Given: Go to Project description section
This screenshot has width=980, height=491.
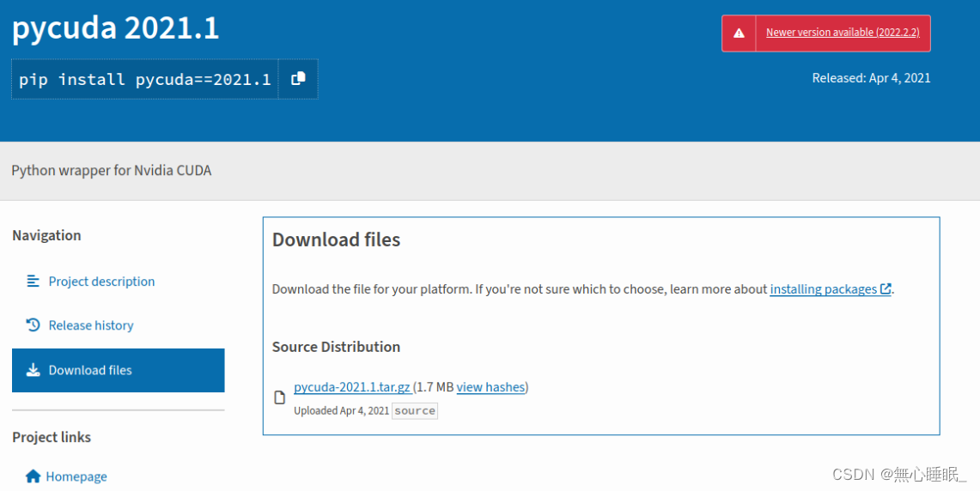Looking at the screenshot, I should (101, 282).
